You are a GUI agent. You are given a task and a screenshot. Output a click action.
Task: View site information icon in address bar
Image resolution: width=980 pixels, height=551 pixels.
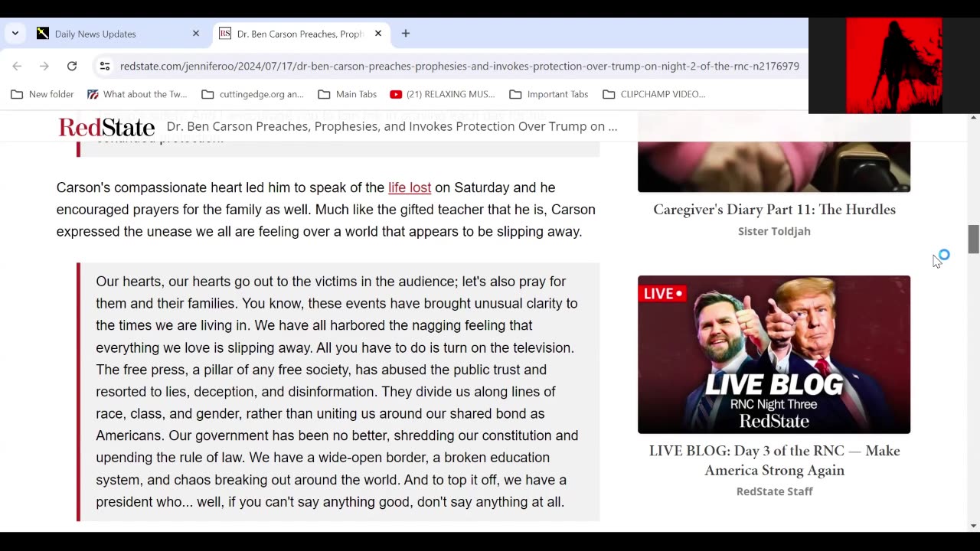[x=105, y=67]
